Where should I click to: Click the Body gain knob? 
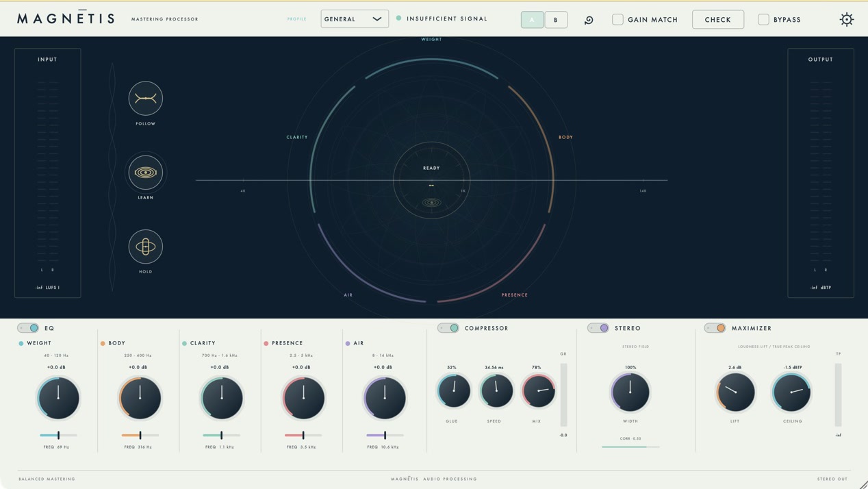point(140,398)
